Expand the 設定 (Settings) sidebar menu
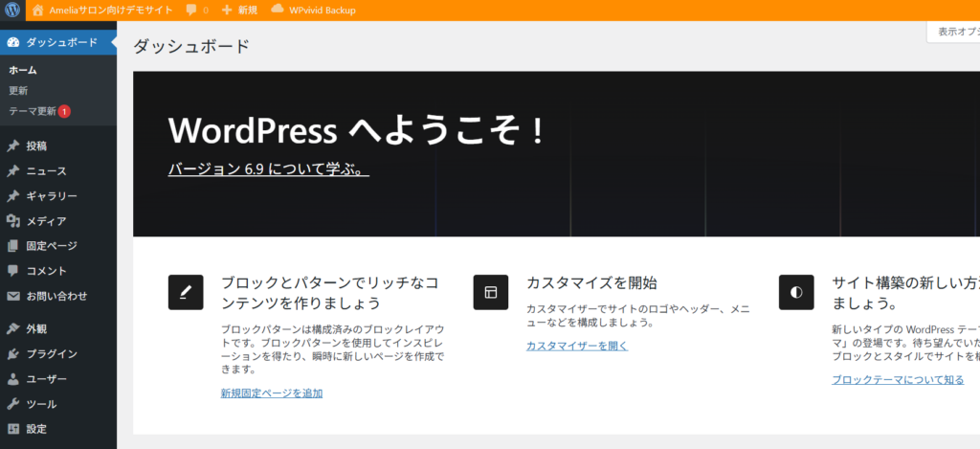 tap(36, 429)
